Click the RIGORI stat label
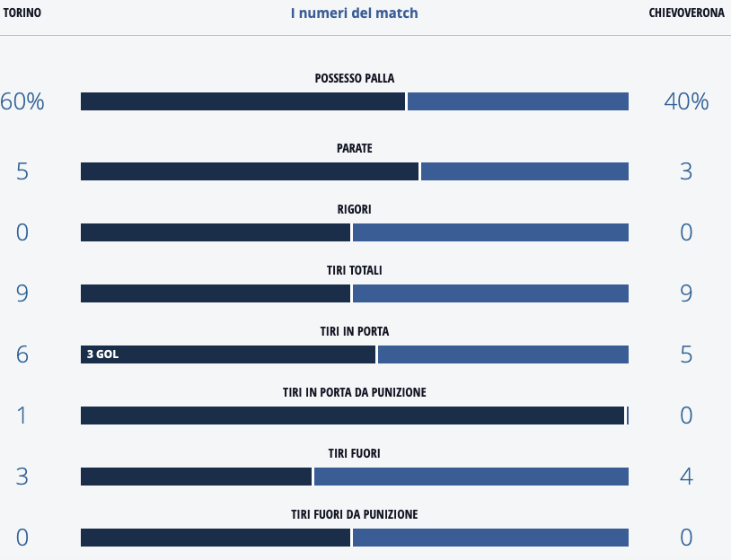This screenshot has width=731, height=560. [354, 209]
